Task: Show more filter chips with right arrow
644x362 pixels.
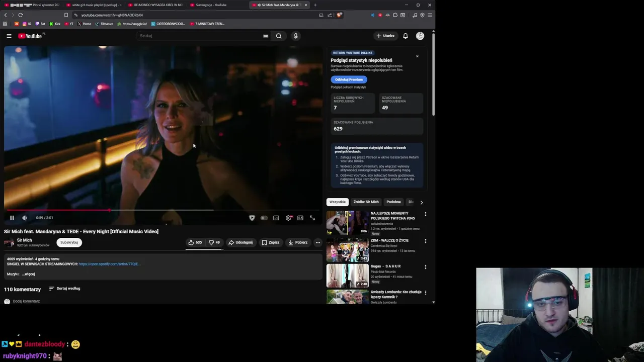Action: (422, 202)
